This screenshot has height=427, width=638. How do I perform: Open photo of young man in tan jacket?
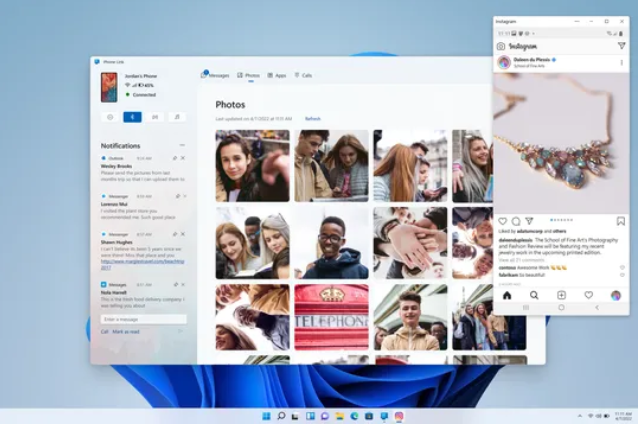(x=410, y=317)
